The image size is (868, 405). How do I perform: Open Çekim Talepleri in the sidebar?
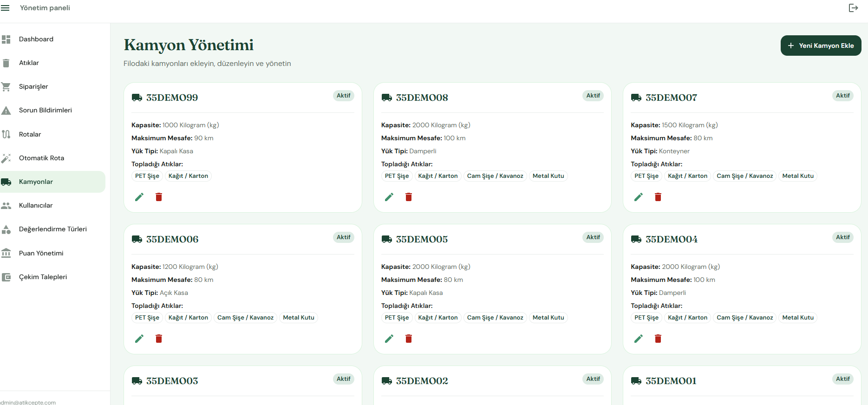pos(52,277)
